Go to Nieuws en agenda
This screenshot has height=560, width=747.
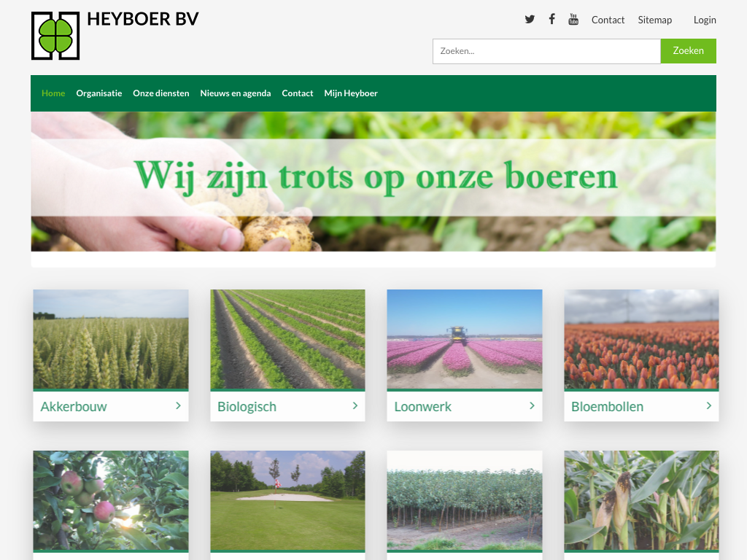235,93
